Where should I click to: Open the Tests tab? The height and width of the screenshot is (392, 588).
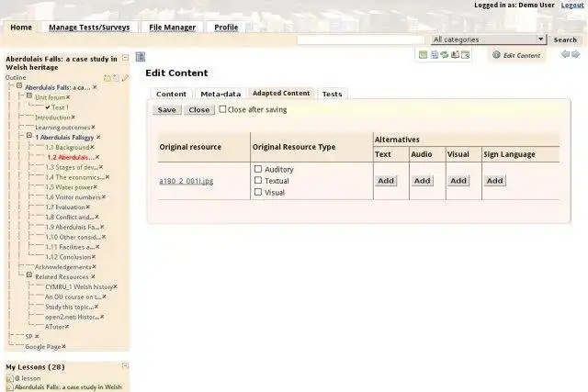pos(333,94)
